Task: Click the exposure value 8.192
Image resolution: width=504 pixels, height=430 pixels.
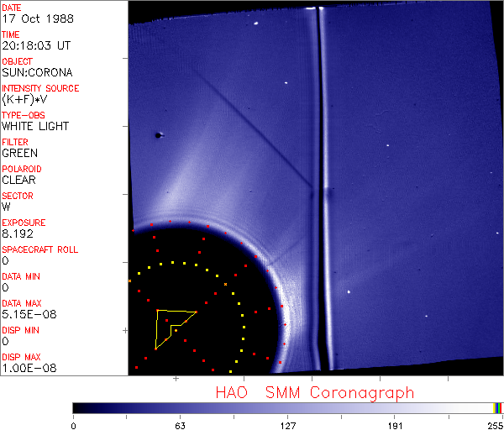Action: (x=18, y=233)
